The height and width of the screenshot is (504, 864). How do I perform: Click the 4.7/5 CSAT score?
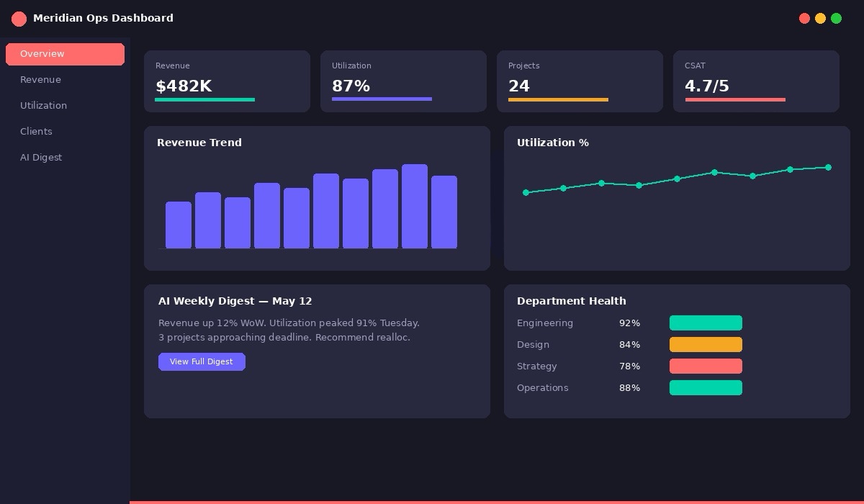(707, 86)
